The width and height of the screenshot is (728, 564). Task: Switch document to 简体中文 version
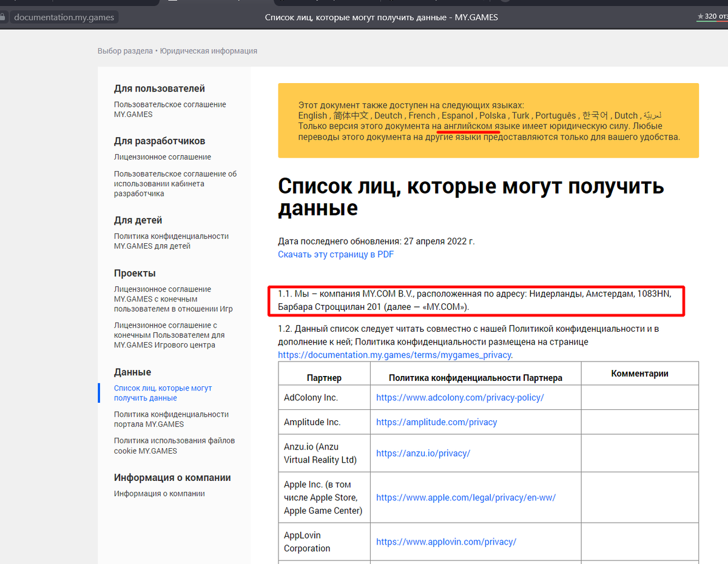(x=351, y=115)
